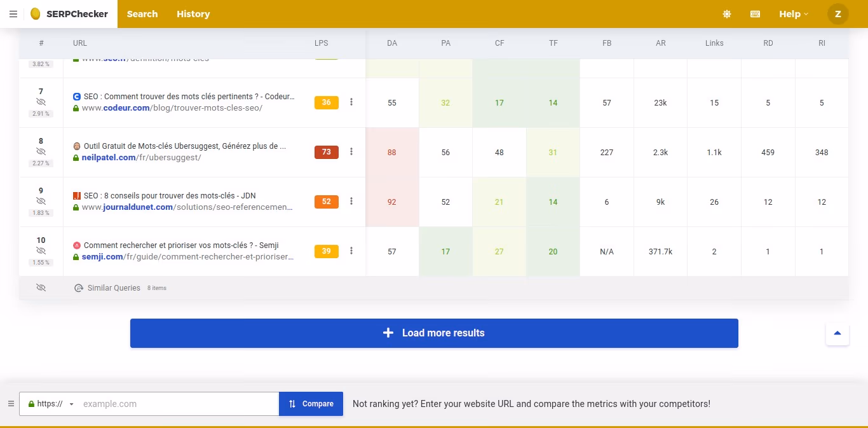Click the Semji favicon in row 10
868x428 pixels.
pyautogui.click(x=77, y=245)
